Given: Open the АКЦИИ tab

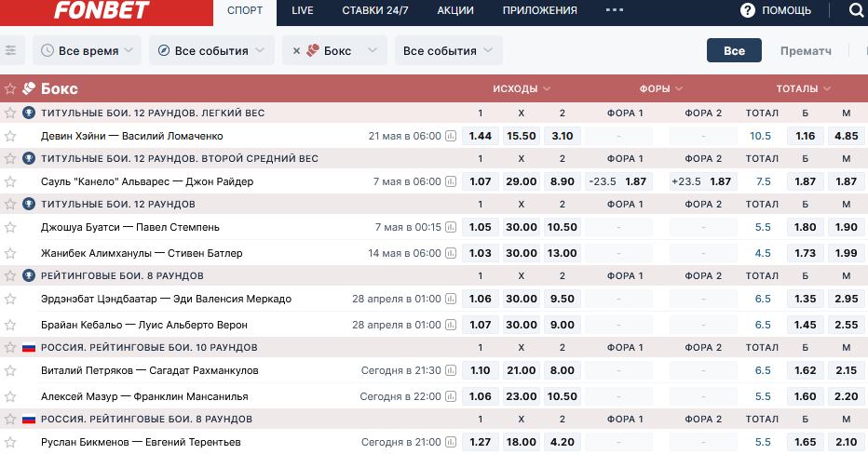Looking at the screenshot, I should (x=455, y=10).
